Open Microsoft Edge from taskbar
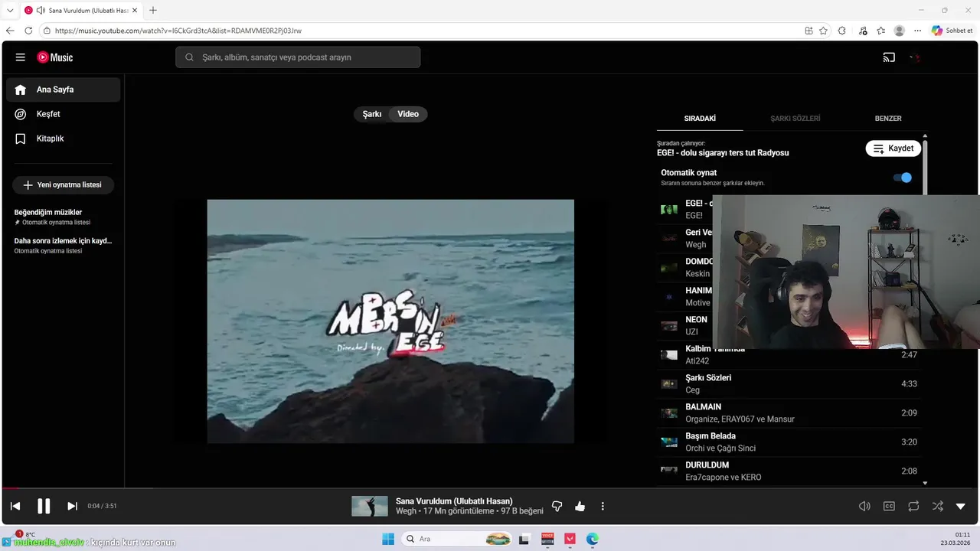 pos(592,539)
